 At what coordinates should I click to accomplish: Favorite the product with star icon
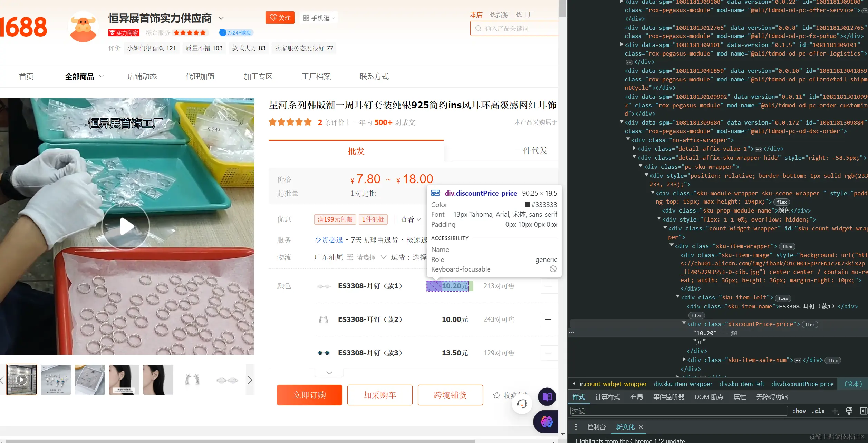tap(497, 395)
